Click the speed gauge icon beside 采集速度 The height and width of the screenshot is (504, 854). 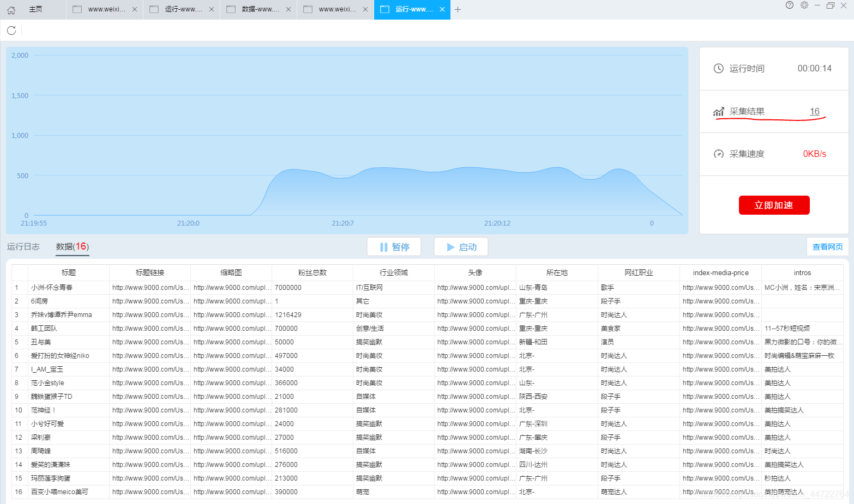(x=719, y=154)
